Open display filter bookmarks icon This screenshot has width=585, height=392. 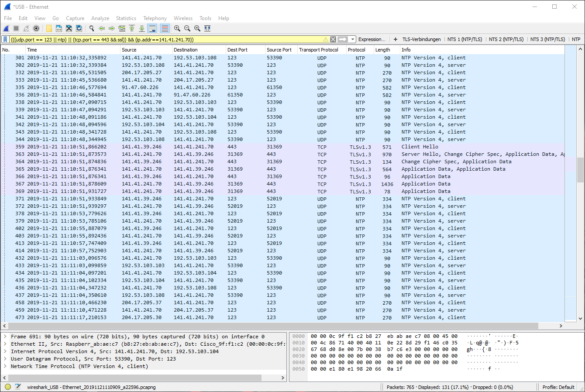click(5, 39)
